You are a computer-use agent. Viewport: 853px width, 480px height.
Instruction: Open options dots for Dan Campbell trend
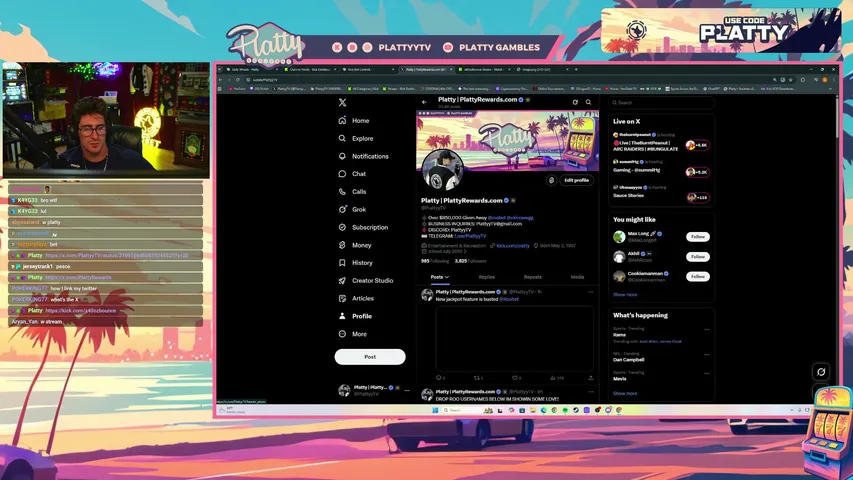(x=707, y=354)
